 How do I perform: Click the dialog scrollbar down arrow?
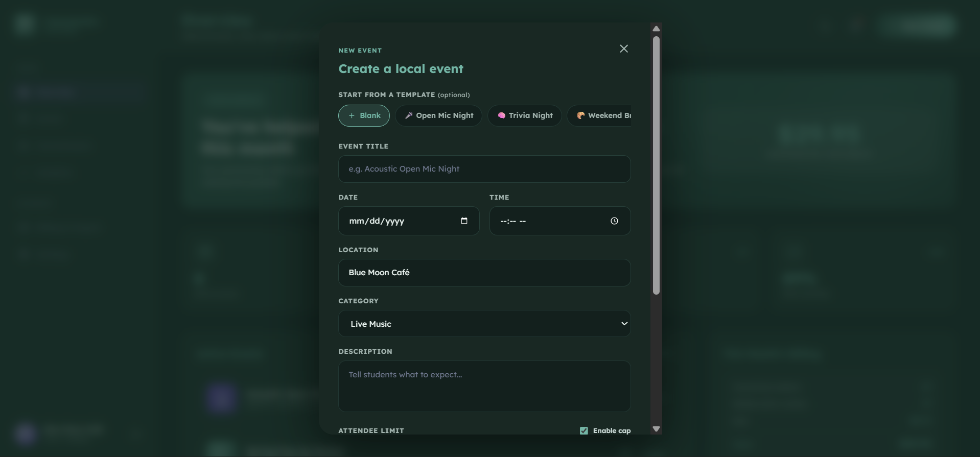[x=657, y=429]
